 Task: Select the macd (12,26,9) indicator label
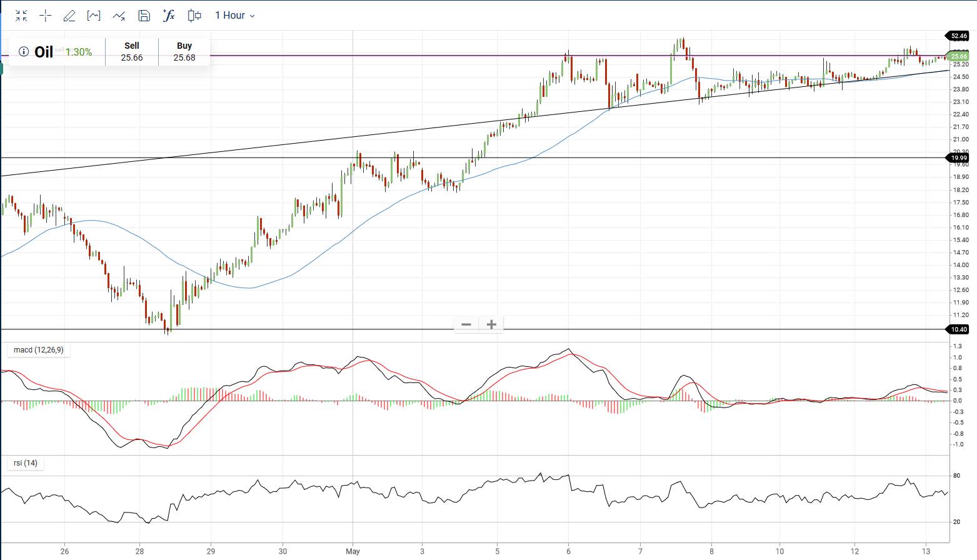pos(38,350)
